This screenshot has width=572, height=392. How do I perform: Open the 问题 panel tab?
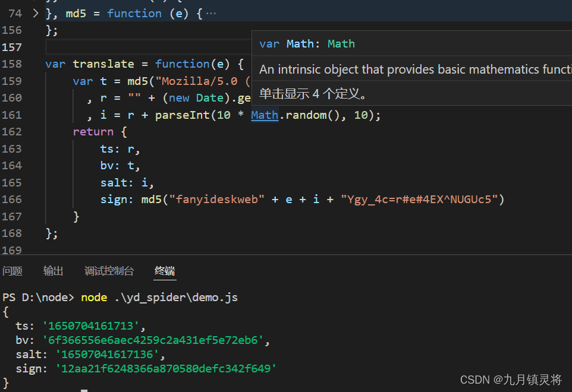(12, 271)
